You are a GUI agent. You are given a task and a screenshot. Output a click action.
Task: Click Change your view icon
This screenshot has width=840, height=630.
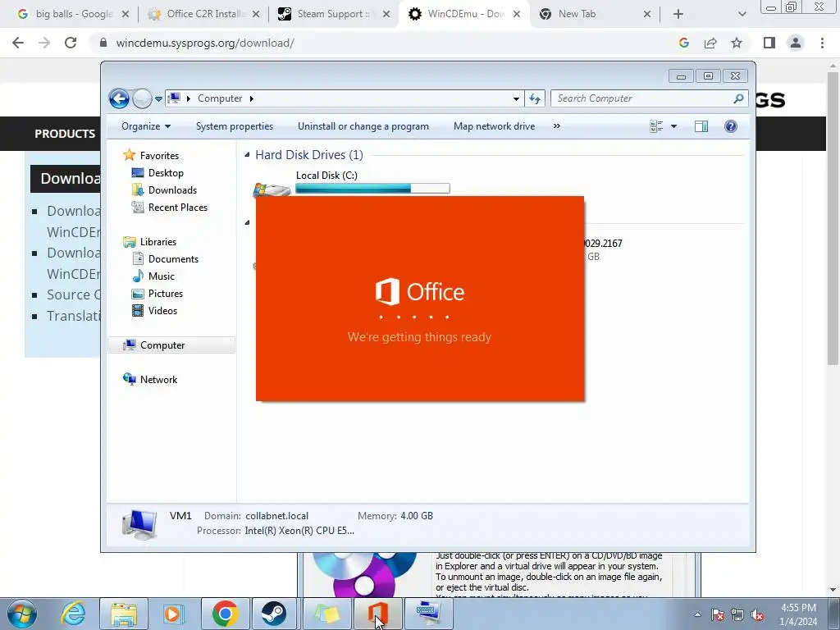point(656,126)
